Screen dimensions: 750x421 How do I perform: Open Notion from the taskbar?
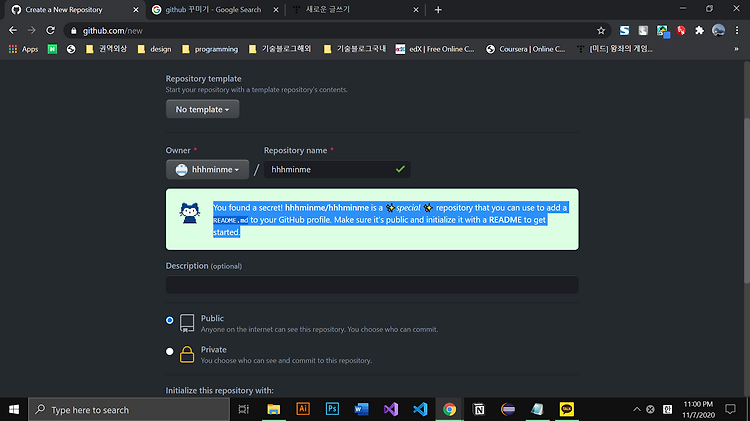pos(478,410)
